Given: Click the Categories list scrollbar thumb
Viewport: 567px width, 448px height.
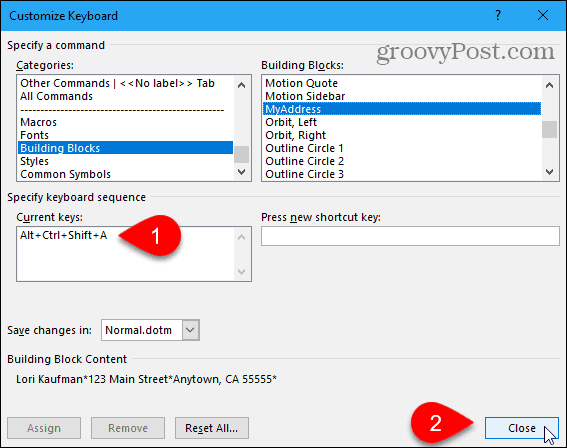Looking at the screenshot, I should tap(242, 154).
